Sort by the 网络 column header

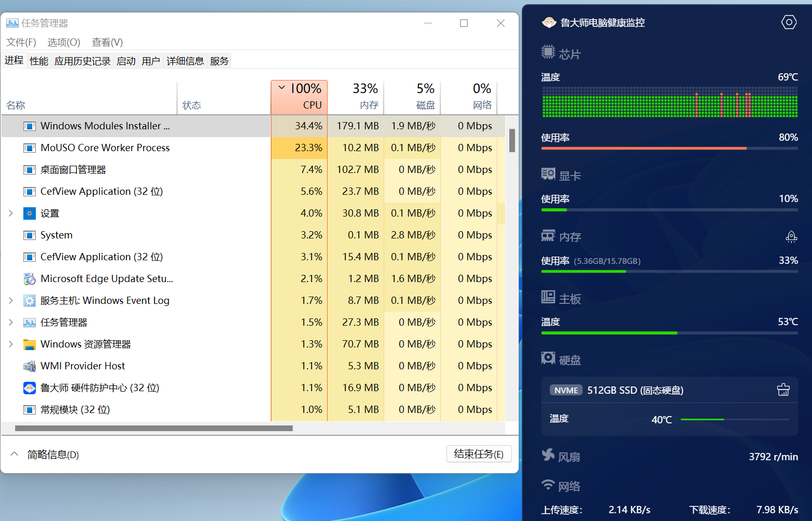(x=469, y=98)
